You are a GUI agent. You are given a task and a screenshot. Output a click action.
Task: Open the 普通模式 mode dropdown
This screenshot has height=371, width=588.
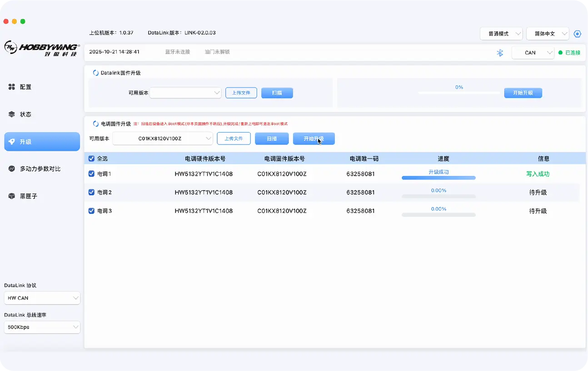click(x=501, y=34)
